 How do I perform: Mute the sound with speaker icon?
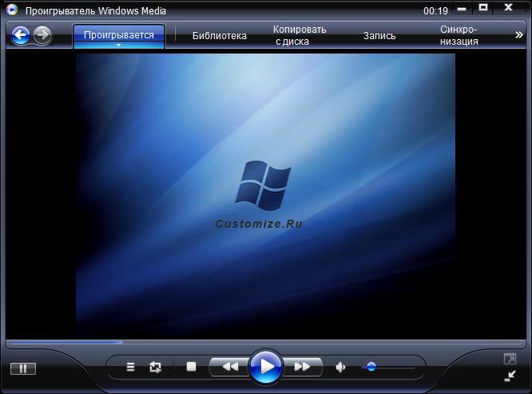(340, 367)
